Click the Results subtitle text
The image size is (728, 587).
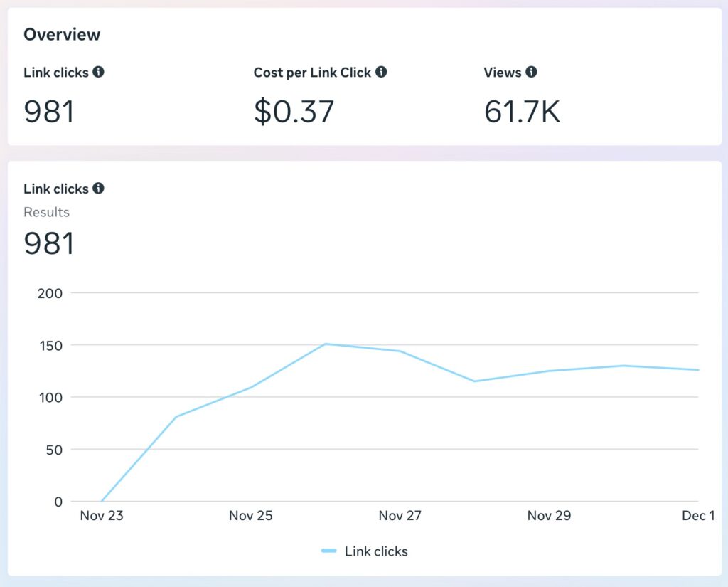(x=46, y=212)
